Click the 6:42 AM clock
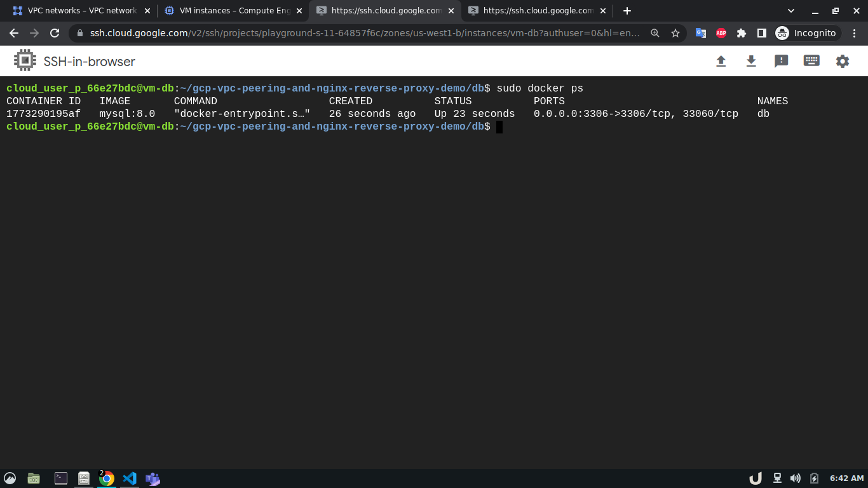This screenshot has width=868, height=488. coord(847,478)
